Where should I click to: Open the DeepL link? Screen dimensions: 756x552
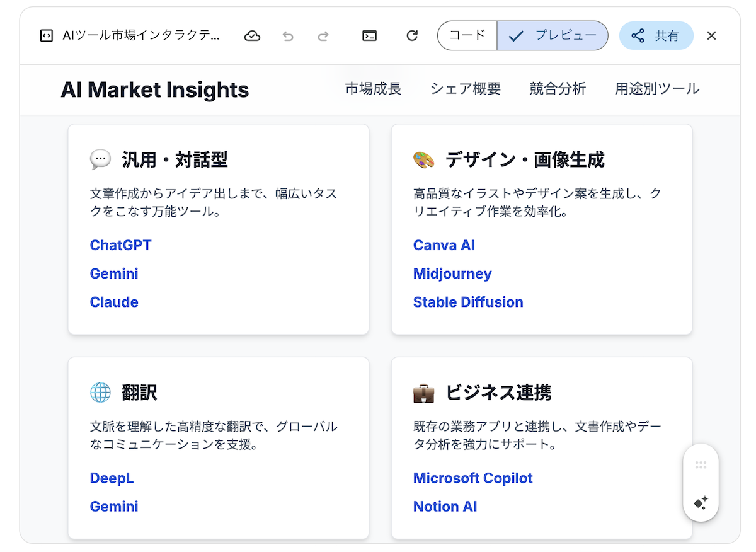pos(112,478)
